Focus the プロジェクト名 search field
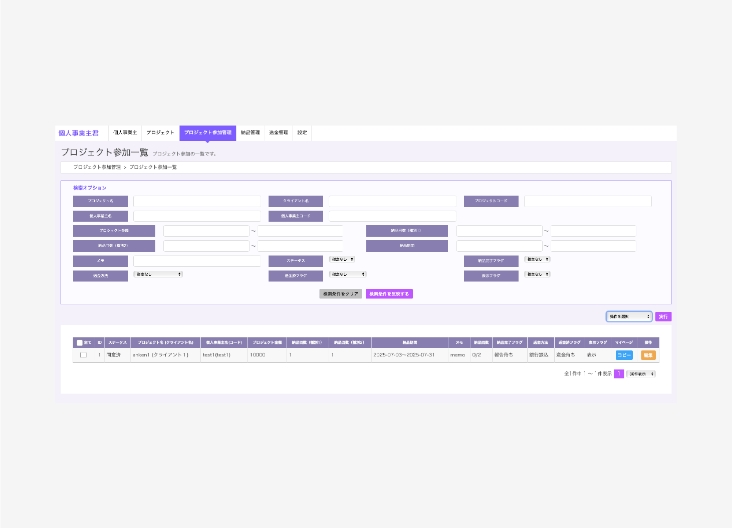This screenshot has height=528, width=732. [197, 201]
